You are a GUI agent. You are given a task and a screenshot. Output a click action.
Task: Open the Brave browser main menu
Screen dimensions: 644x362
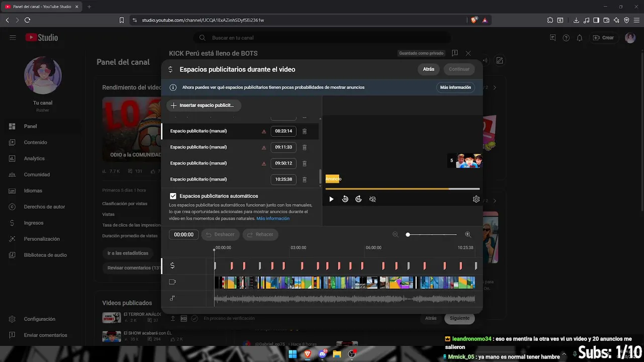pyautogui.click(x=635, y=20)
